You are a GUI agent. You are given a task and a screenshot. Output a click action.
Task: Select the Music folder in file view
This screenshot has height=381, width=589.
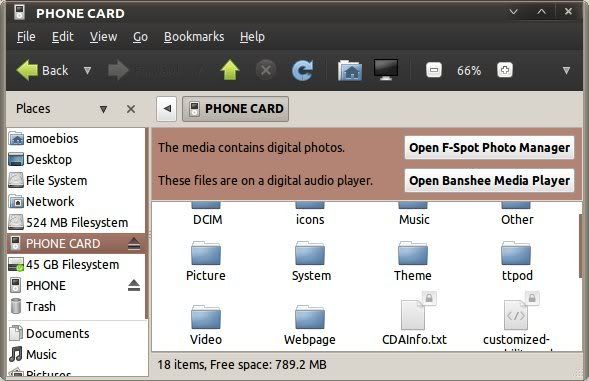coord(414,213)
